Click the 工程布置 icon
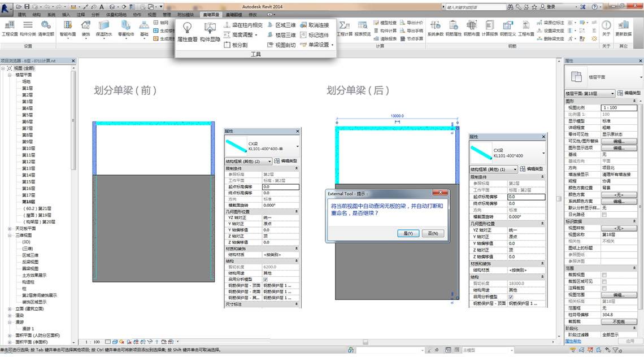This screenshot has height=357, width=644. point(526,25)
